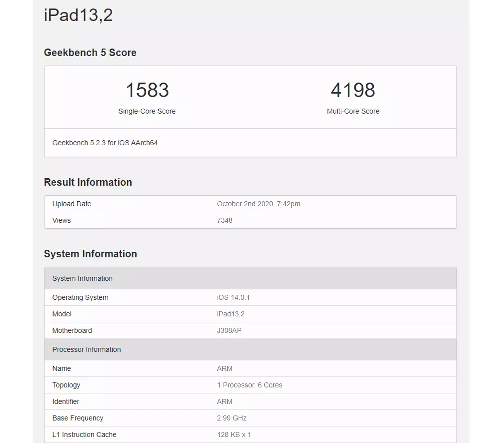Click the Model row label
The image size is (504, 443).
62,314
